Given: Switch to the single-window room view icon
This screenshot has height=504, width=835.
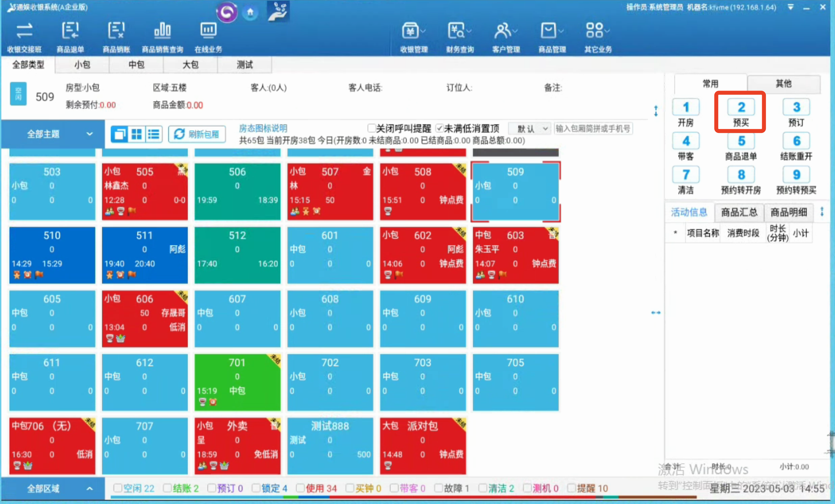Looking at the screenshot, I should point(119,135).
